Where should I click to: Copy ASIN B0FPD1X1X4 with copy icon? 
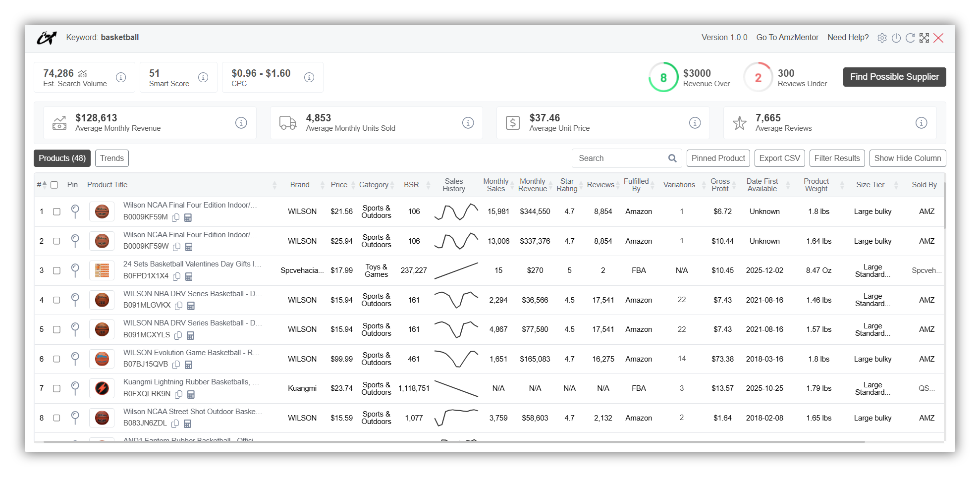tap(176, 276)
